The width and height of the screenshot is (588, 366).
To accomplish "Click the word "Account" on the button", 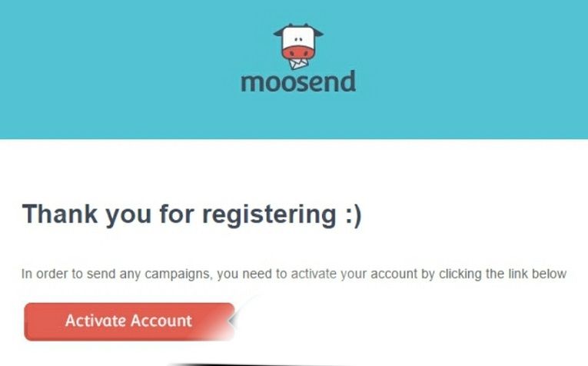I will coord(161,321).
